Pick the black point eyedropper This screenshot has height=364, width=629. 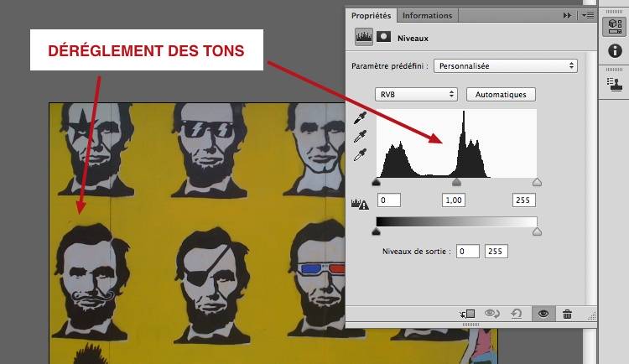point(360,118)
